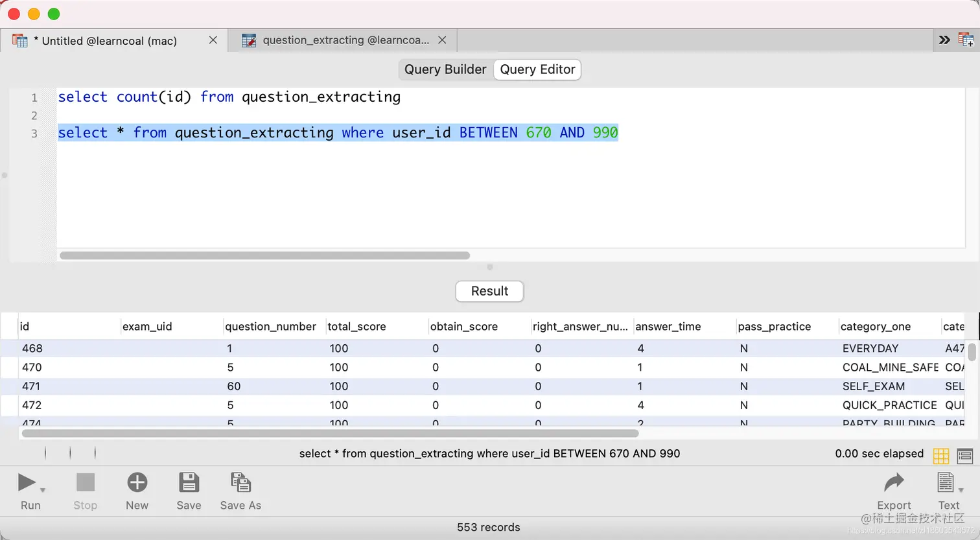Create a New query with plus icon

pos(137,483)
